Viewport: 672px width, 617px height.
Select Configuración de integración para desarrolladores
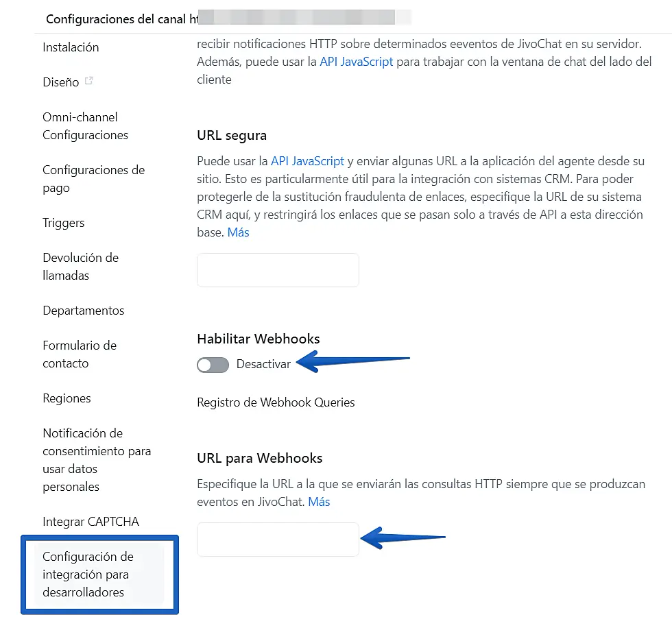[x=88, y=574]
